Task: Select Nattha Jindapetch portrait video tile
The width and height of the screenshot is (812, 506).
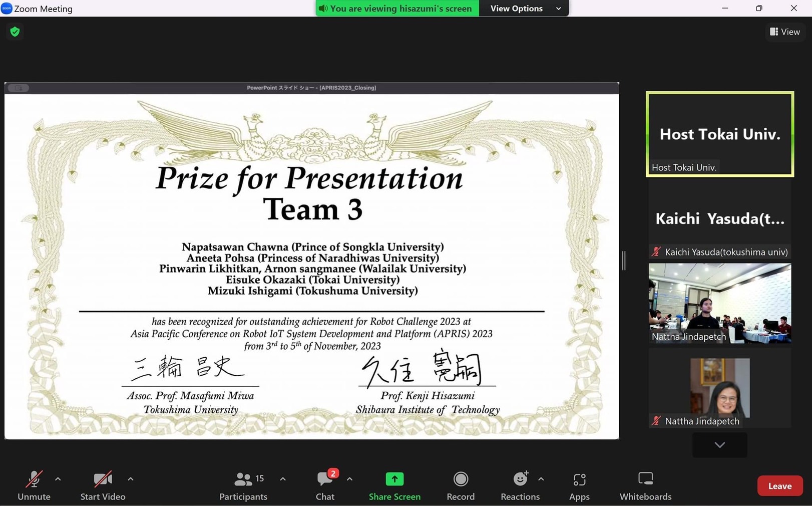Action: pos(720,388)
